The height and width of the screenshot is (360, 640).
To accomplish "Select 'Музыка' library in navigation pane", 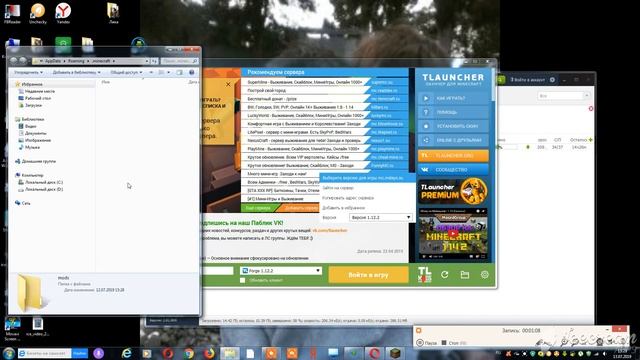I will (x=32, y=147).
